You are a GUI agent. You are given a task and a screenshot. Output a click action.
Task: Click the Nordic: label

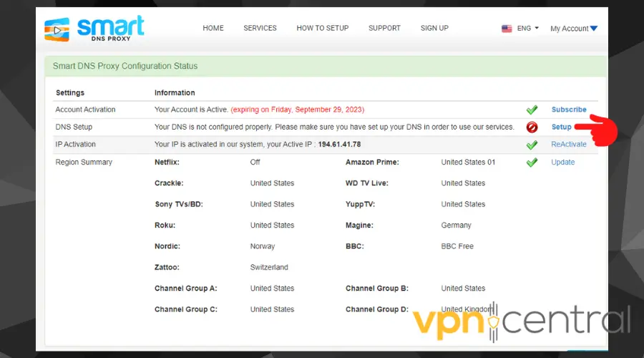point(167,246)
